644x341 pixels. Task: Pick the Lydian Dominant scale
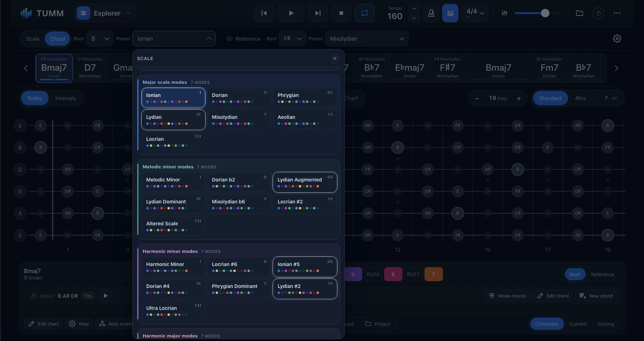(173, 204)
